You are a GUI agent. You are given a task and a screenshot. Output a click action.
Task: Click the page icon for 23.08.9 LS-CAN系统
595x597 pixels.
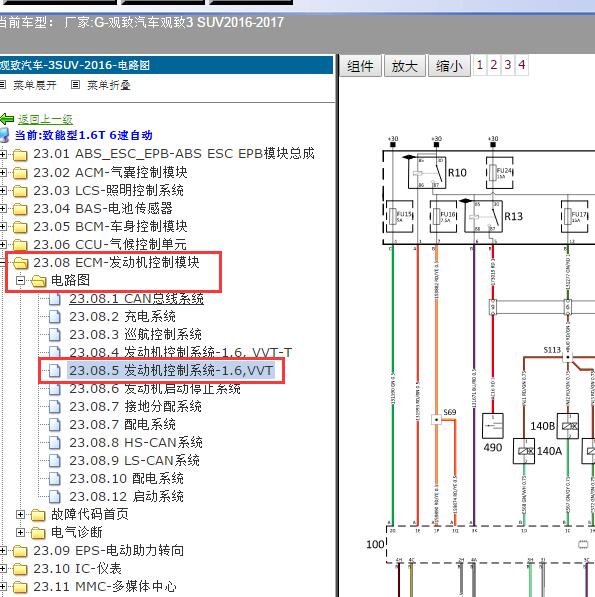55,461
